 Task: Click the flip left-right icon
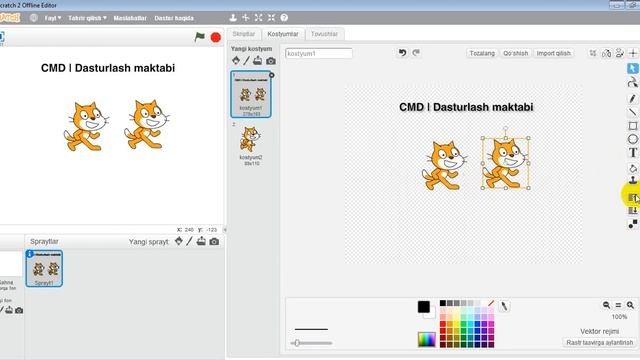[607, 53]
